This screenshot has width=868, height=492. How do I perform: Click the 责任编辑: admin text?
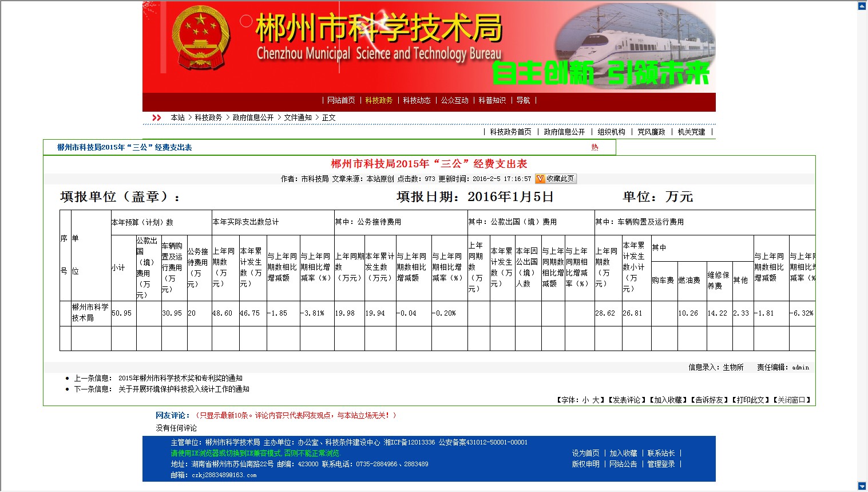click(x=783, y=367)
